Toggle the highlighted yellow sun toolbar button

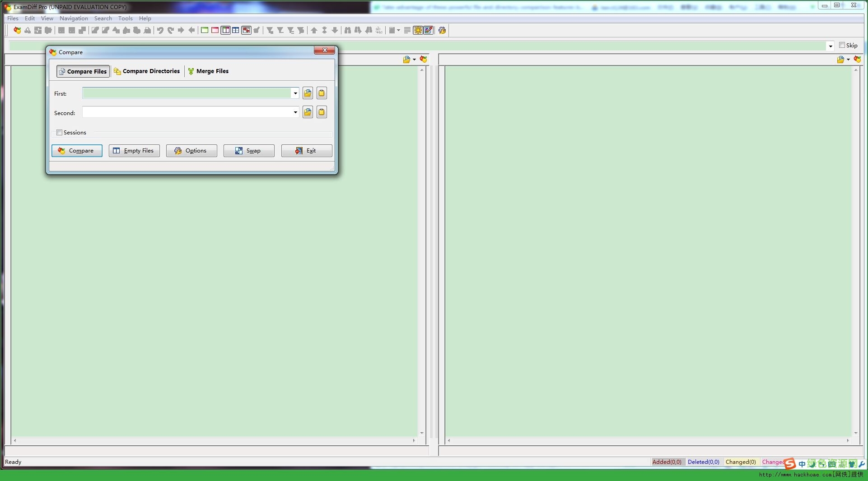[418, 30]
